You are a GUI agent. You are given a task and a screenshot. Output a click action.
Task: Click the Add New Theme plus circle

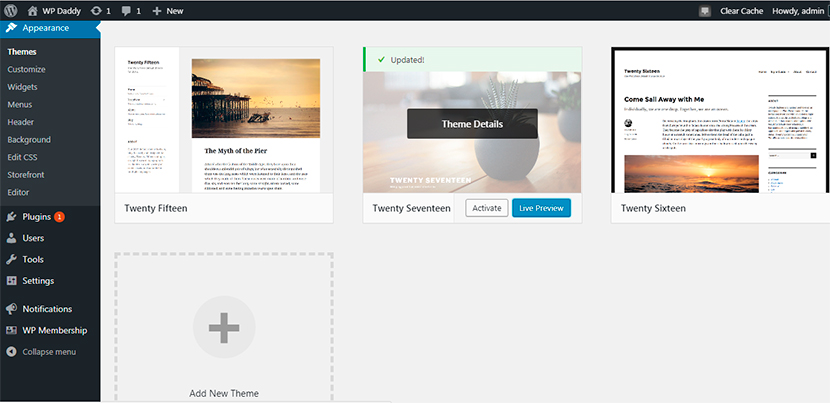click(224, 328)
